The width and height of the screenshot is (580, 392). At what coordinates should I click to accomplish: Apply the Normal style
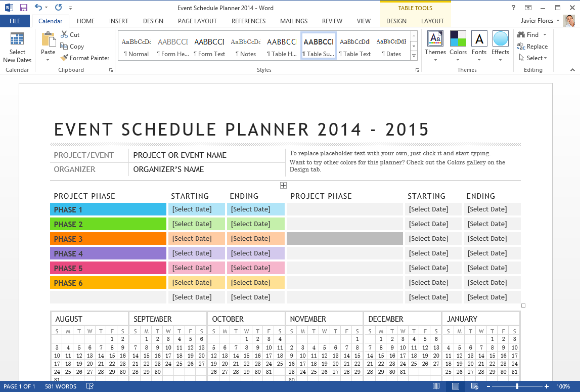coord(136,46)
